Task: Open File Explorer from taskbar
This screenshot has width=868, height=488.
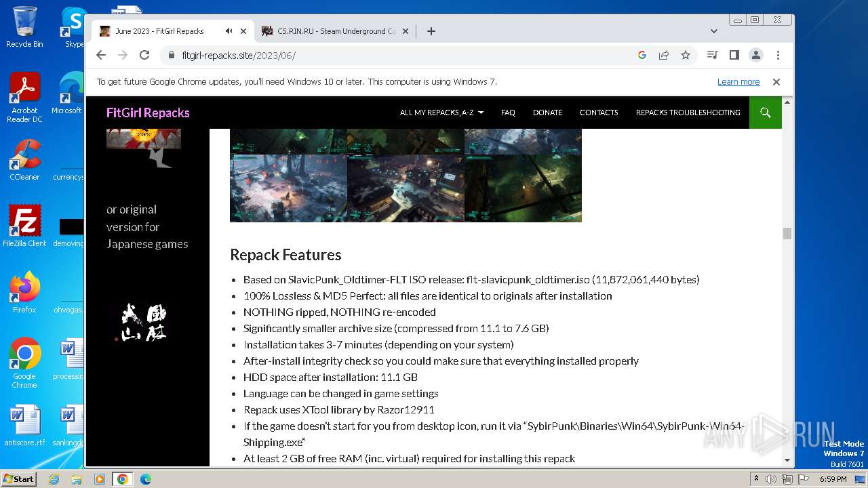Action: click(77, 479)
